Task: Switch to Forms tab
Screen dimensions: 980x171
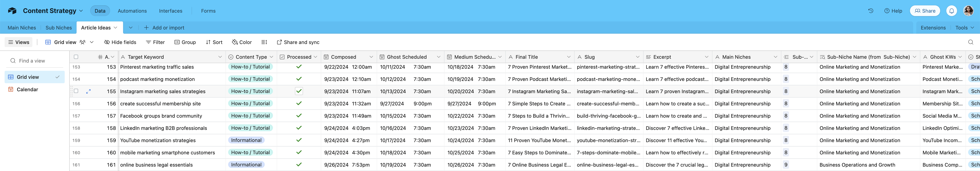Action: (x=208, y=11)
